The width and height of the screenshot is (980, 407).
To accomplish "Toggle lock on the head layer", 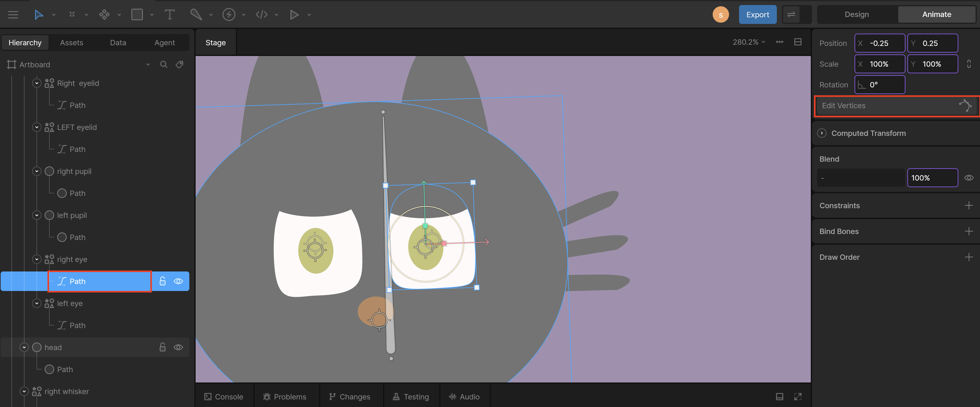I will (163, 347).
